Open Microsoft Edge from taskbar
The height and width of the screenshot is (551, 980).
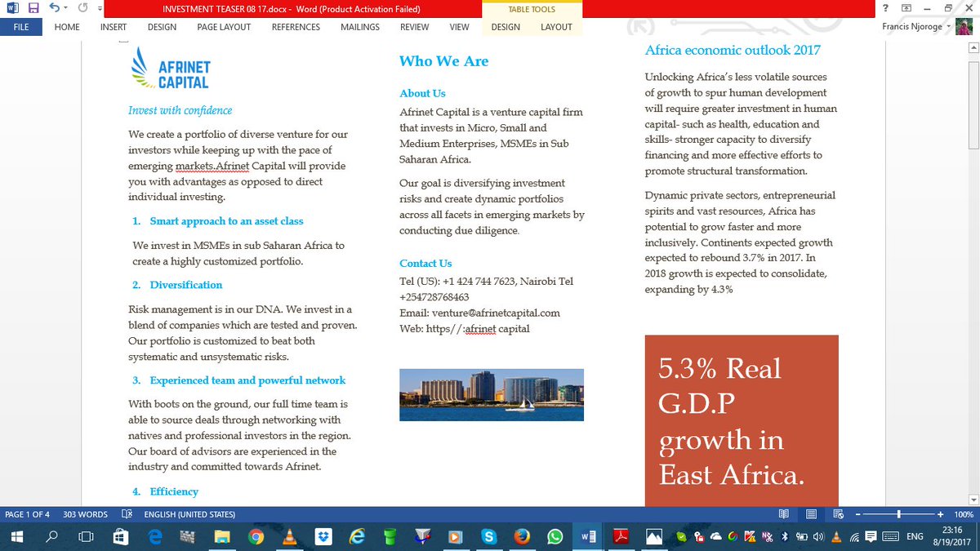pos(154,536)
